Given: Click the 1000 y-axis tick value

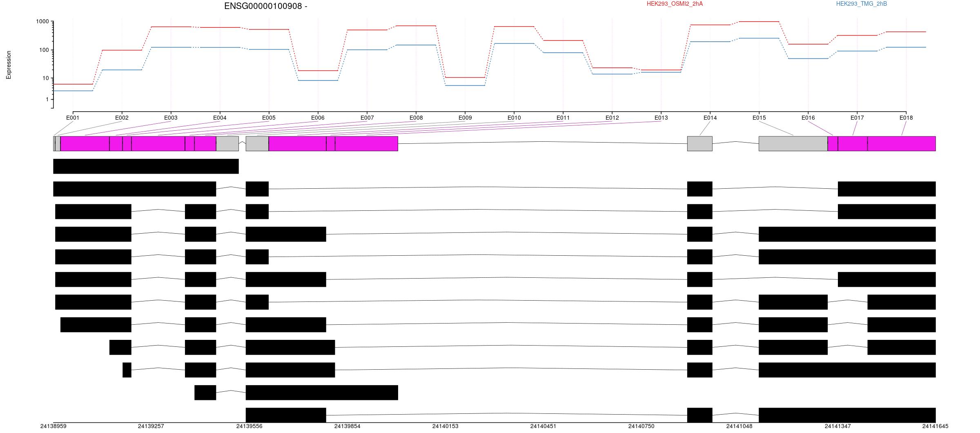Looking at the screenshot, I should click(42, 22).
